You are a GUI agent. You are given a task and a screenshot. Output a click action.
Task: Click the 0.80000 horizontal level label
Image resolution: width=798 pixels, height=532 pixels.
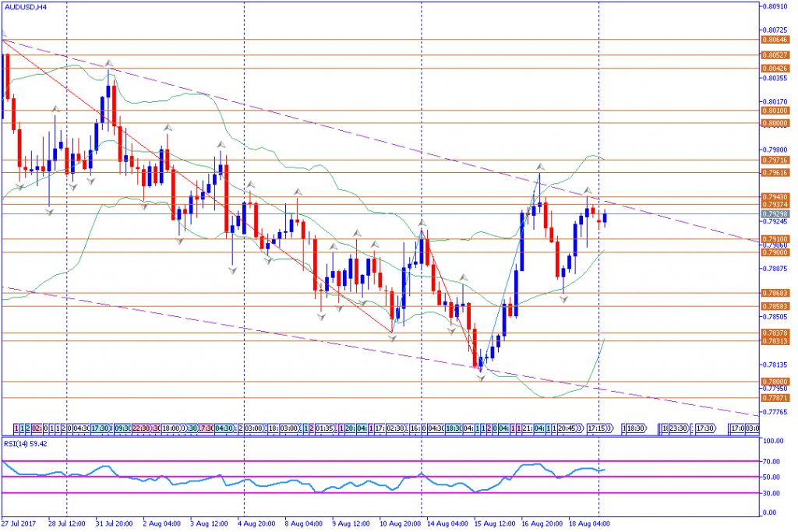[774, 123]
